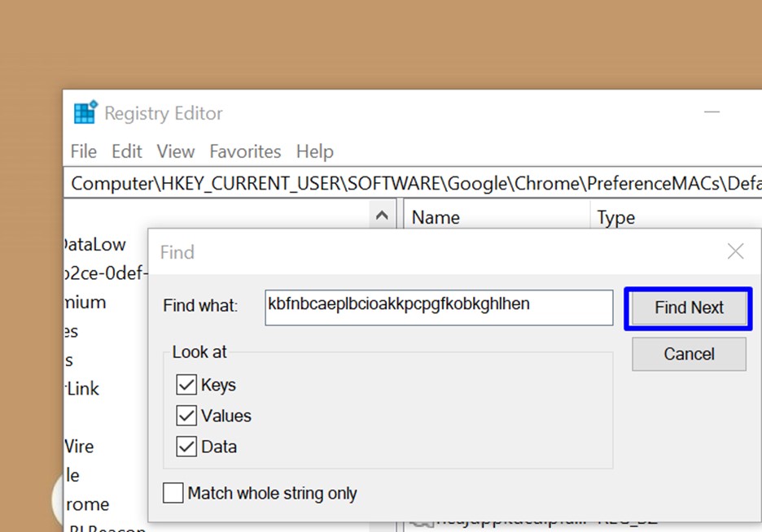Sort by the Name column header

pos(436,217)
